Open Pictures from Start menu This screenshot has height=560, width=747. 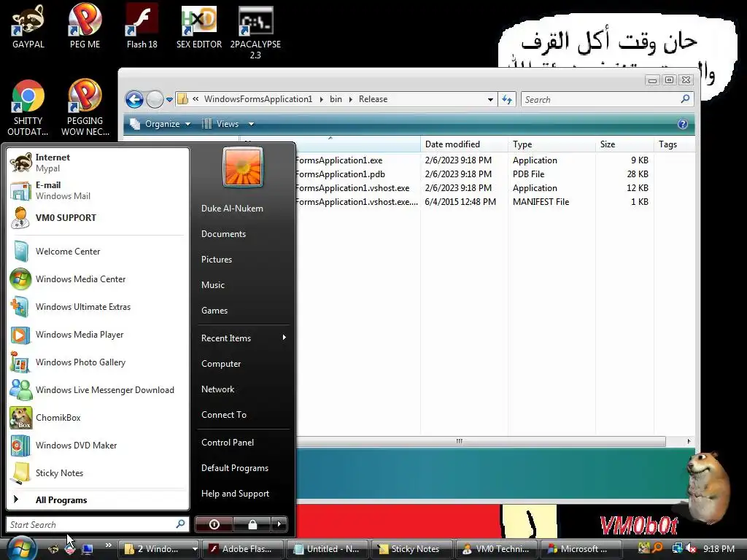pyautogui.click(x=244, y=260)
